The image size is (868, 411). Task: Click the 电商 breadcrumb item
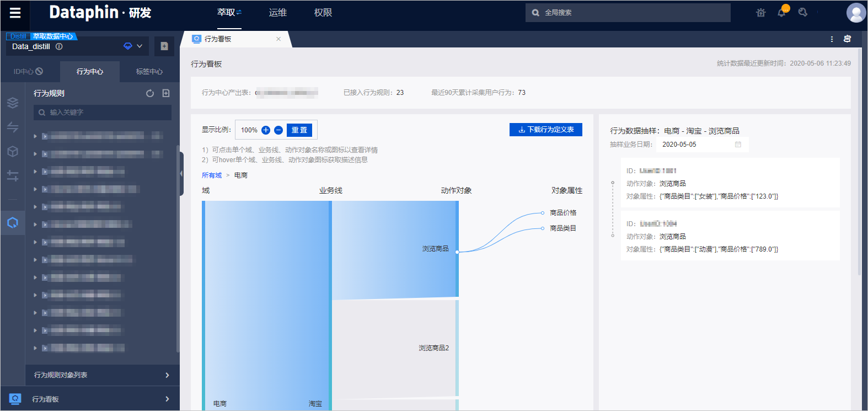click(241, 175)
